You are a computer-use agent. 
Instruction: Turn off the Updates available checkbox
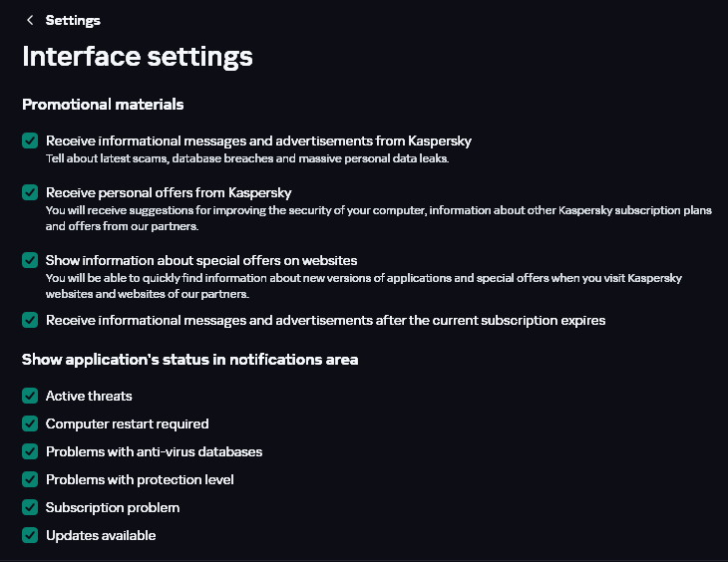click(x=30, y=535)
